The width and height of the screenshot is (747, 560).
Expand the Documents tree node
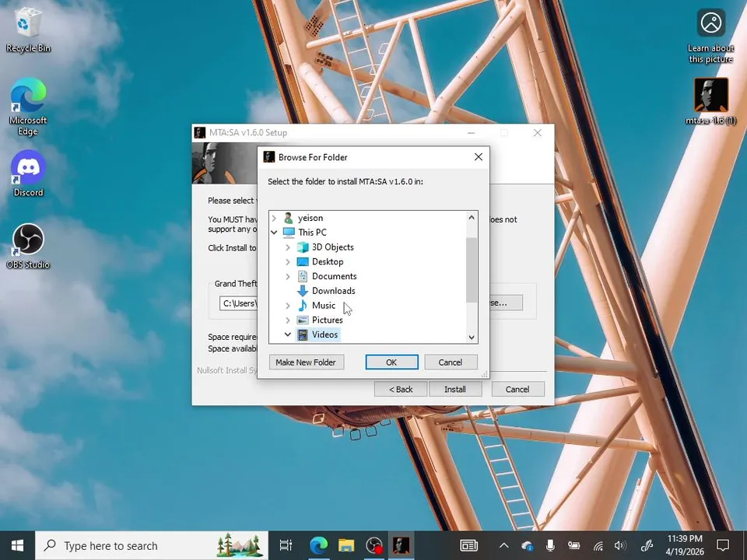[x=288, y=276]
